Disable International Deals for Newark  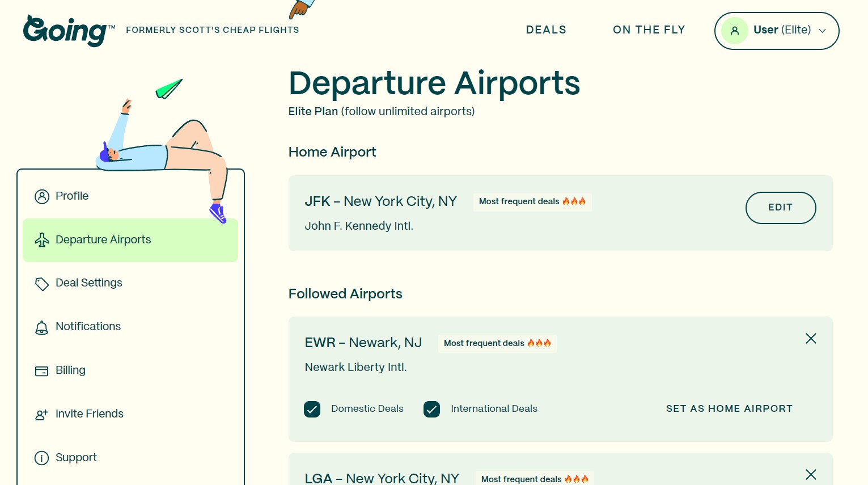pyautogui.click(x=432, y=409)
